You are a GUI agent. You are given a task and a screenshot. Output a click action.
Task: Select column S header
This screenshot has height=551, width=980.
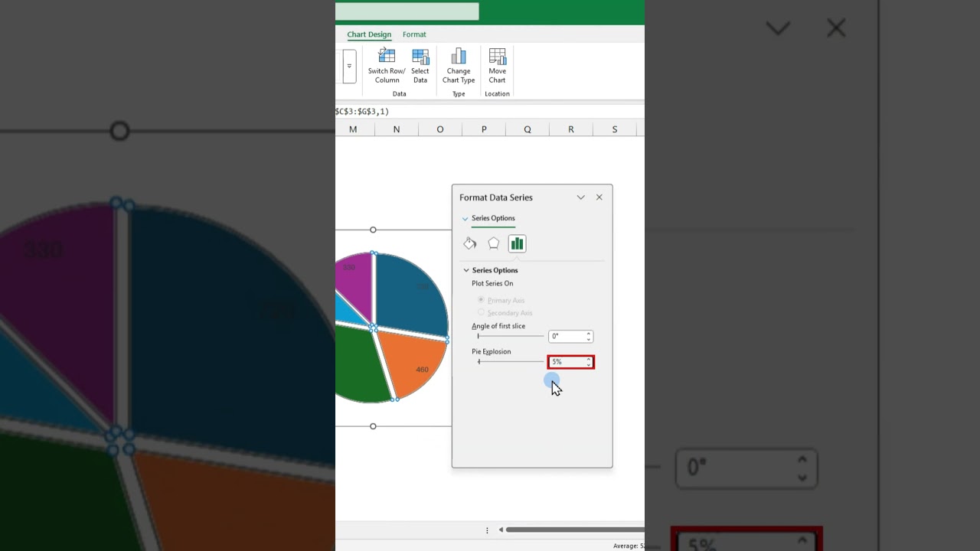(615, 129)
